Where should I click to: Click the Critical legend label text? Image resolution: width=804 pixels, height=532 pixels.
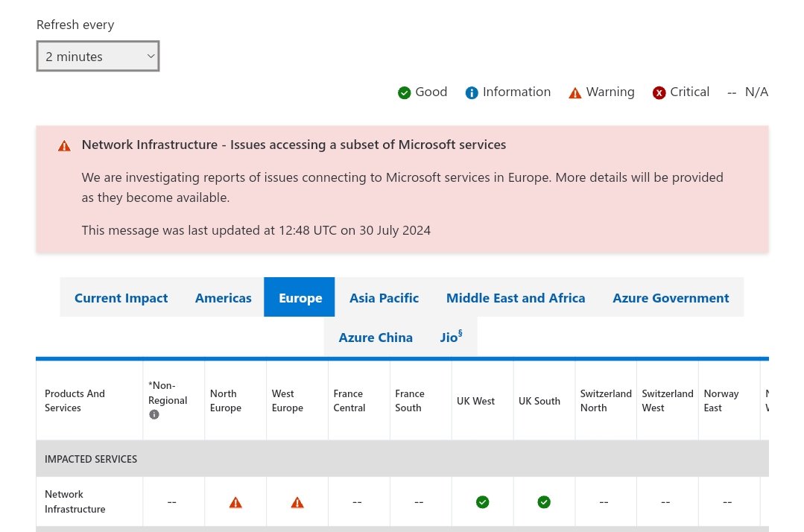pyautogui.click(x=690, y=92)
